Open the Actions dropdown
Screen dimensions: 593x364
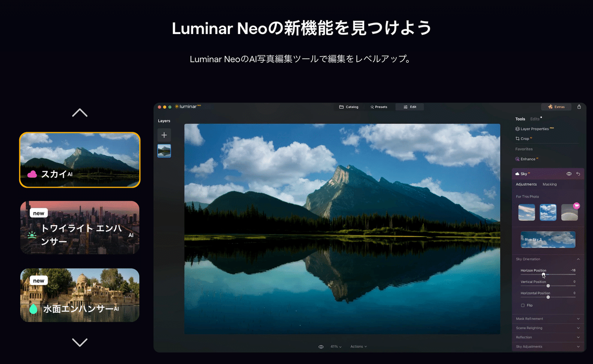tap(359, 347)
